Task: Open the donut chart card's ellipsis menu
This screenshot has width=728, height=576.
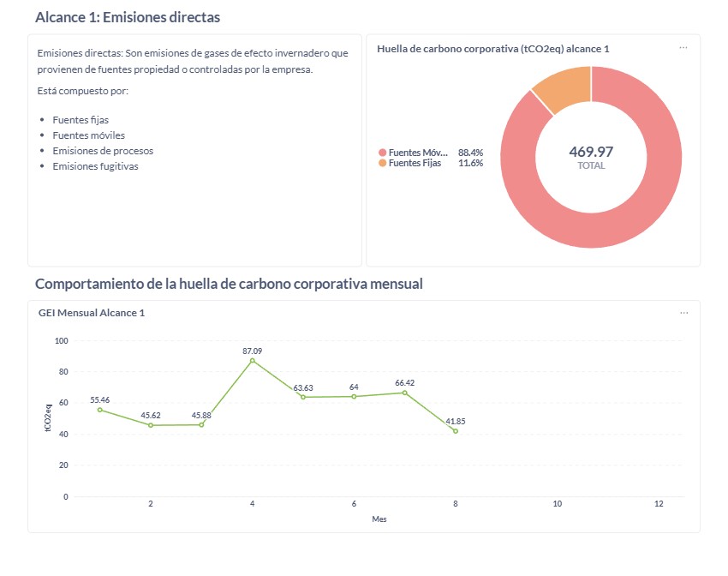Action: [683, 48]
